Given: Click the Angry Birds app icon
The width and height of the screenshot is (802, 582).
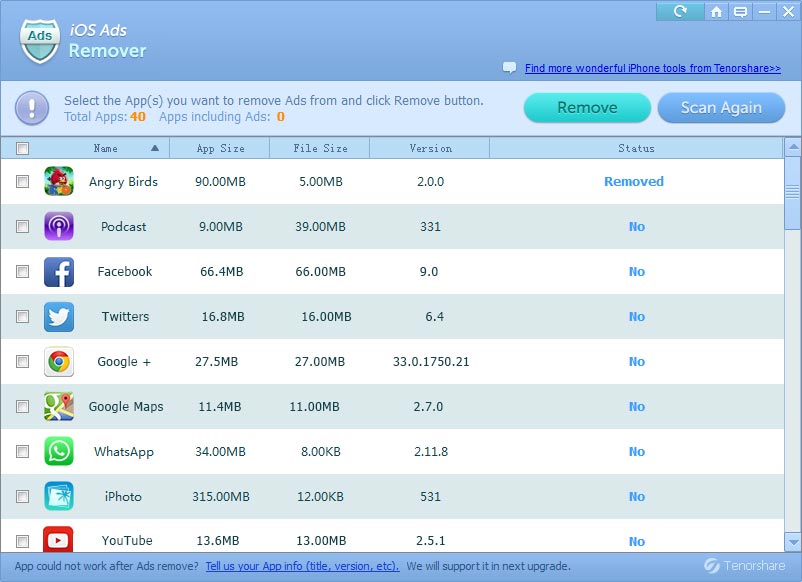Looking at the screenshot, I should 59,182.
